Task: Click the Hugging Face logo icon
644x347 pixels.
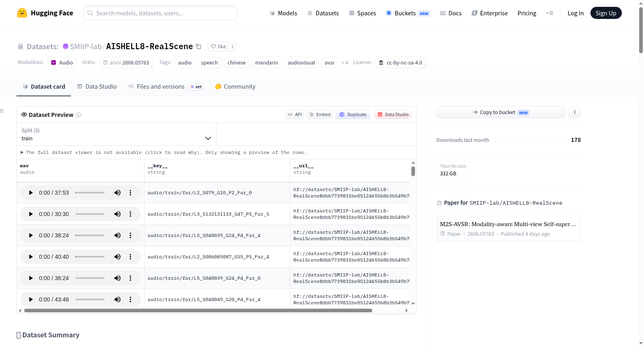Action: 22,13
